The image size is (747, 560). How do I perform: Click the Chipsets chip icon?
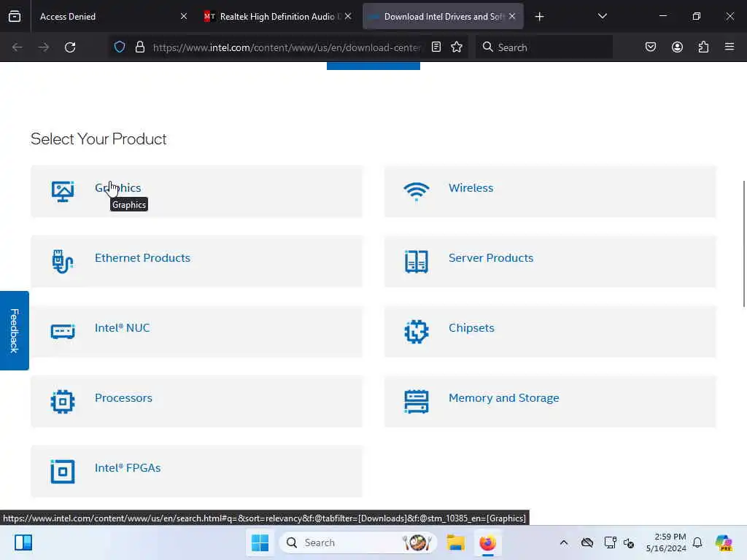pyautogui.click(x=417, y=332)
